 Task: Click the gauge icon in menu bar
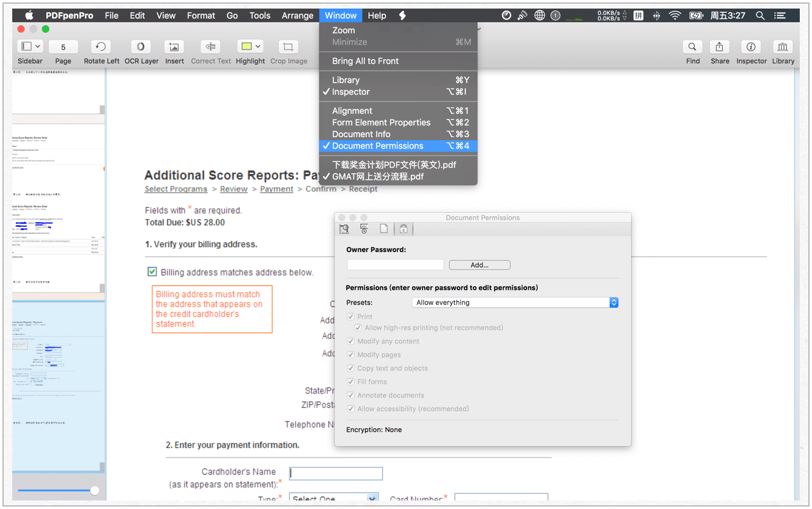tap(506, 15)
